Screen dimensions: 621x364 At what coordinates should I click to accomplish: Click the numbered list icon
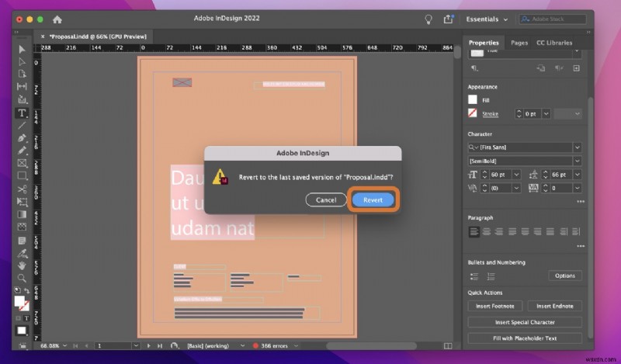[491, 276]
